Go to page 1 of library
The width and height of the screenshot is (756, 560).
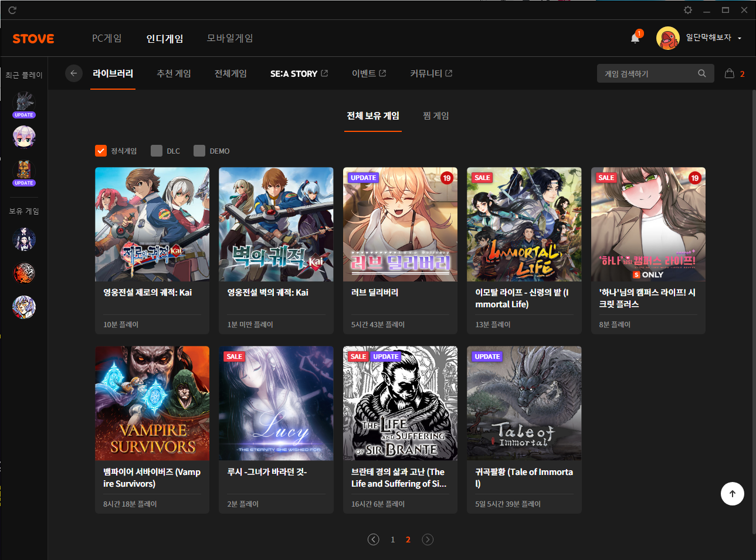(x=392, y=539)
